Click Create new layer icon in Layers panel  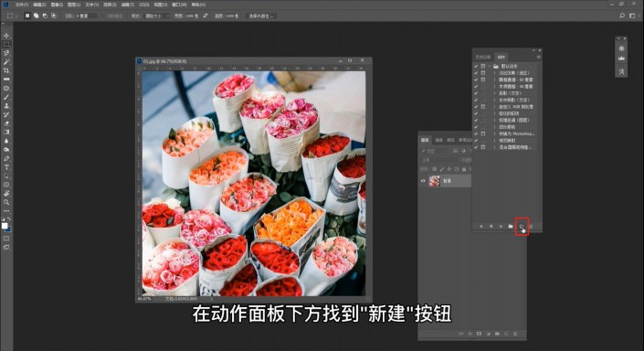coord(506,334)
